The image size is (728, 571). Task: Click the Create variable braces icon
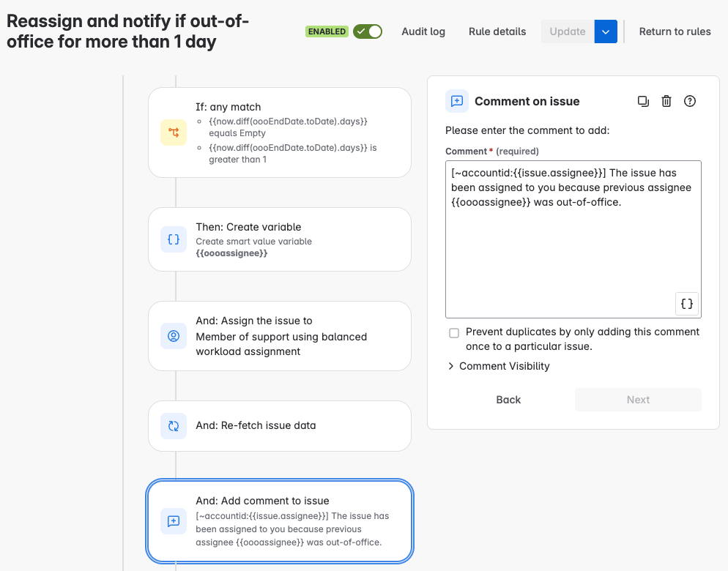[174, 239]
